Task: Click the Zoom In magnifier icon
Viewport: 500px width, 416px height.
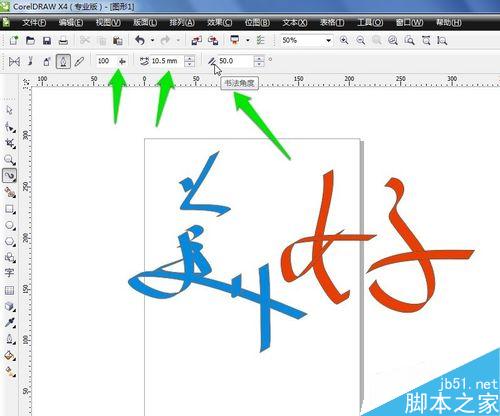Action: 344,41
